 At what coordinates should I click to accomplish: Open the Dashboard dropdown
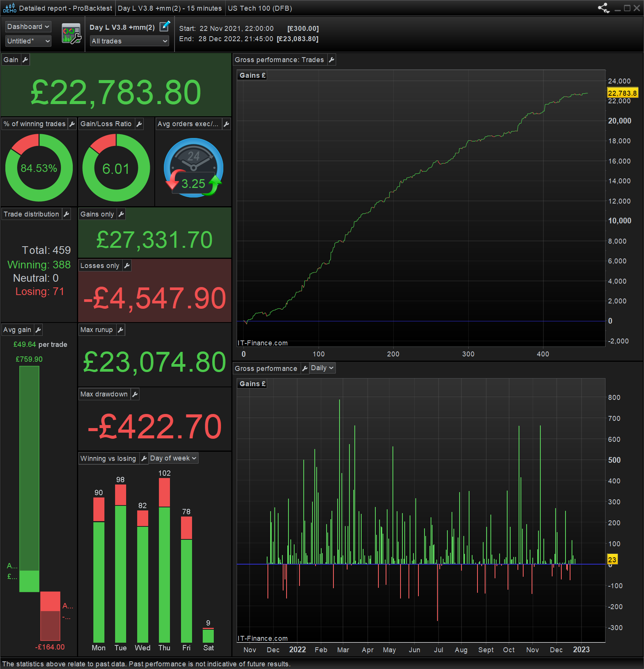click(x=28, y=27)
